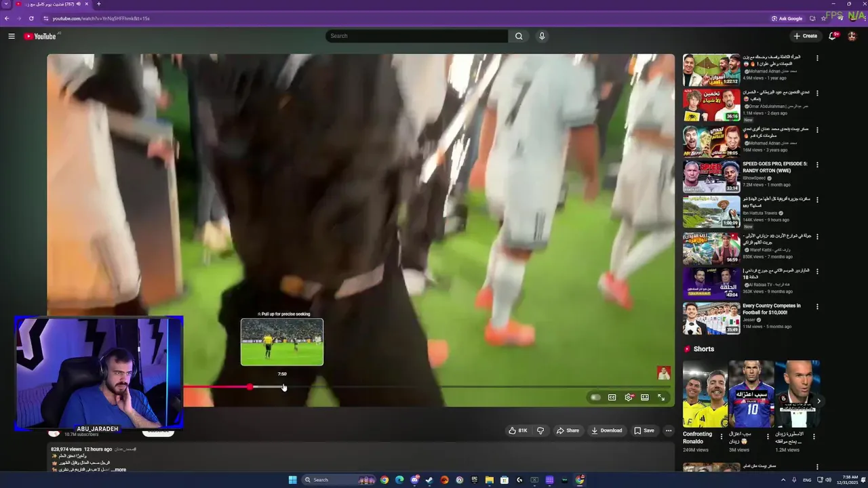Open options menu for SPEED GOES PRO video
This screenshot has width=868, height=488.
(x=817, y=165)
